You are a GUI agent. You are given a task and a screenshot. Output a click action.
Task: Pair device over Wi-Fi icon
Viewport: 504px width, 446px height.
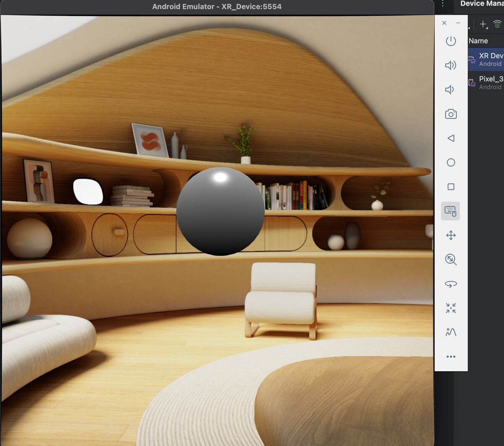coord(497,24)
